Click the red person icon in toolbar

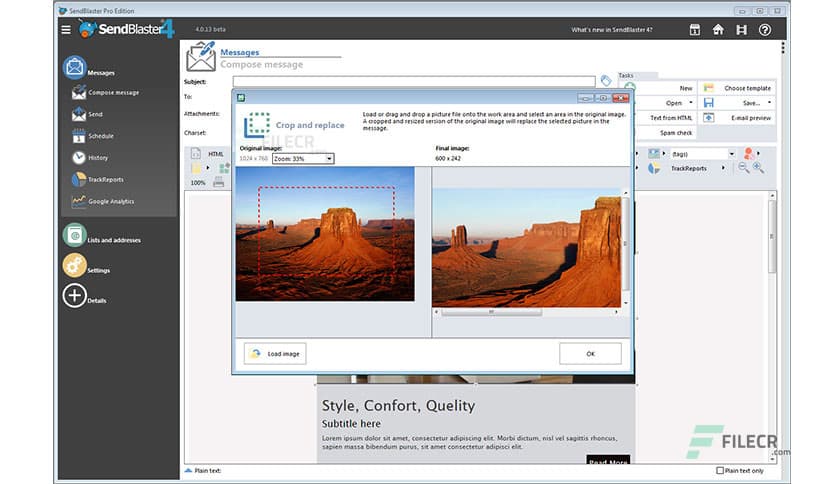click(x=749, y=154)
